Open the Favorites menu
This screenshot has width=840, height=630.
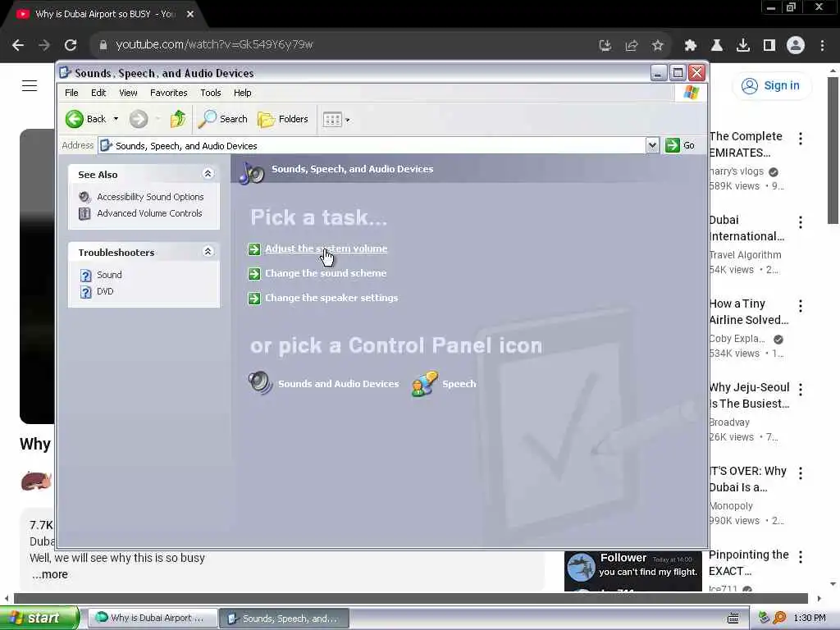pyautogui.click(x=169, y=93)
